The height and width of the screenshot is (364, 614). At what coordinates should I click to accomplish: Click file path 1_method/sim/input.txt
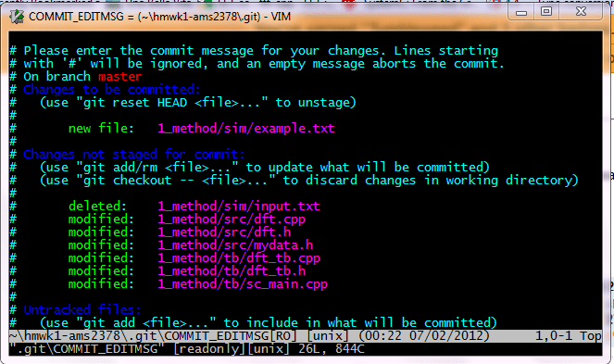point(239,207)
